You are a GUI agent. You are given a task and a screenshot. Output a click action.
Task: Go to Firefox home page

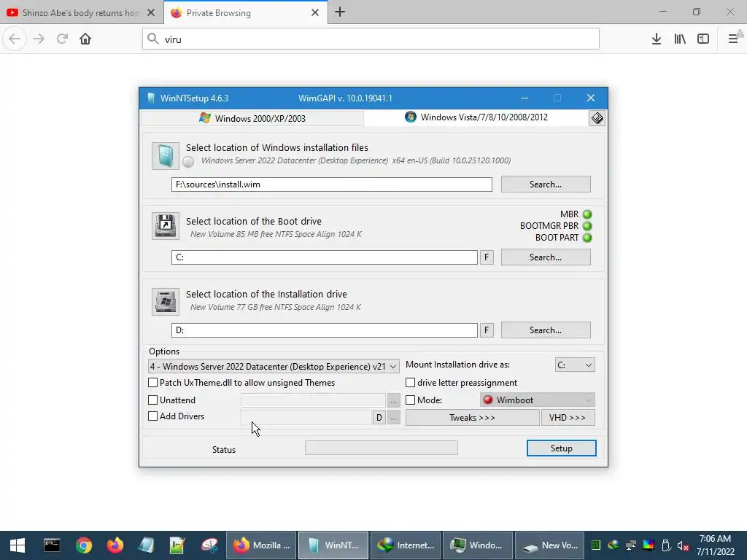85,39
